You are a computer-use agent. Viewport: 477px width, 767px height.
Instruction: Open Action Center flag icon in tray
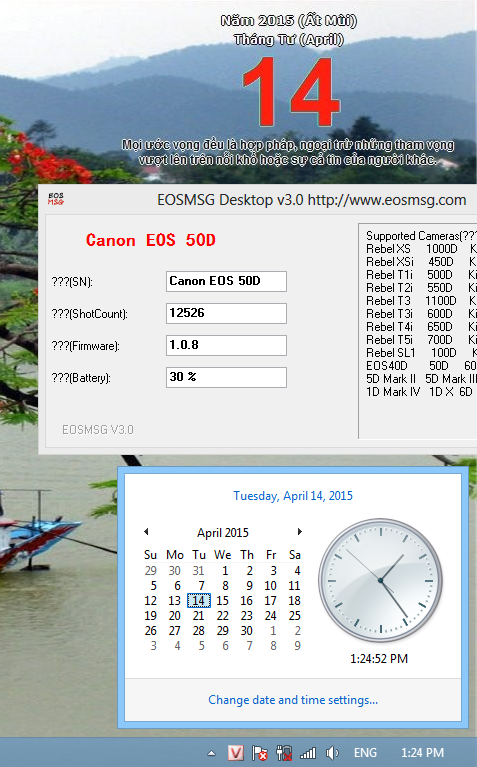click(x=260, y=753)
